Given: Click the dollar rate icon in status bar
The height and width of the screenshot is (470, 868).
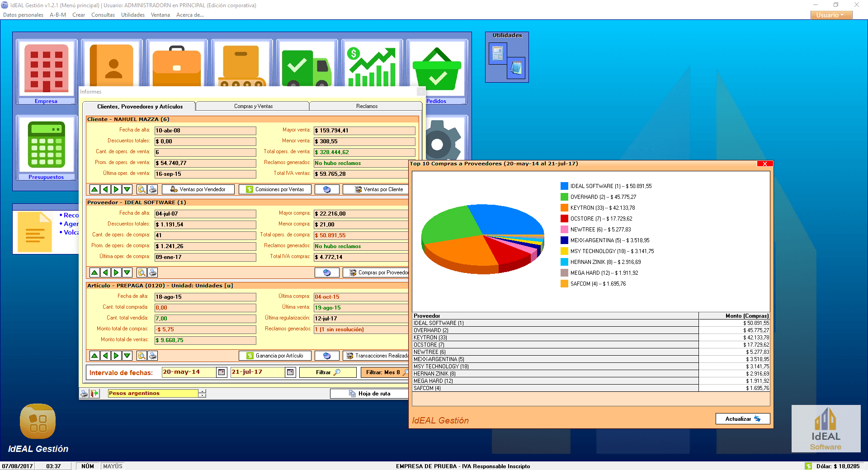Looking at the screenshot, I should tap(808, 466).
